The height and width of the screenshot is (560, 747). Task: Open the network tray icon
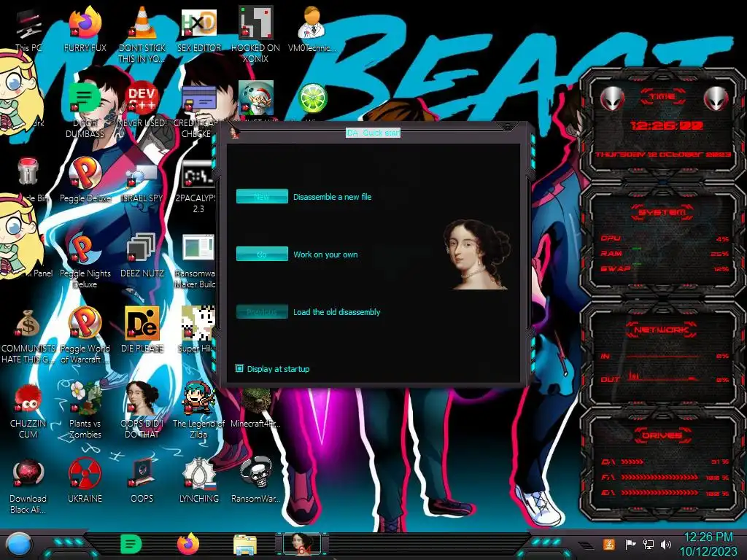pos(649,544)
